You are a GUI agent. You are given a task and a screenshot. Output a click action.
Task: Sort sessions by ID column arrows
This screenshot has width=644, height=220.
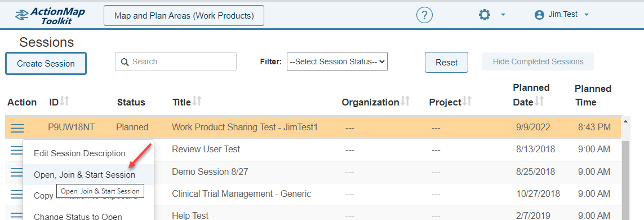(x=64, y=101)
